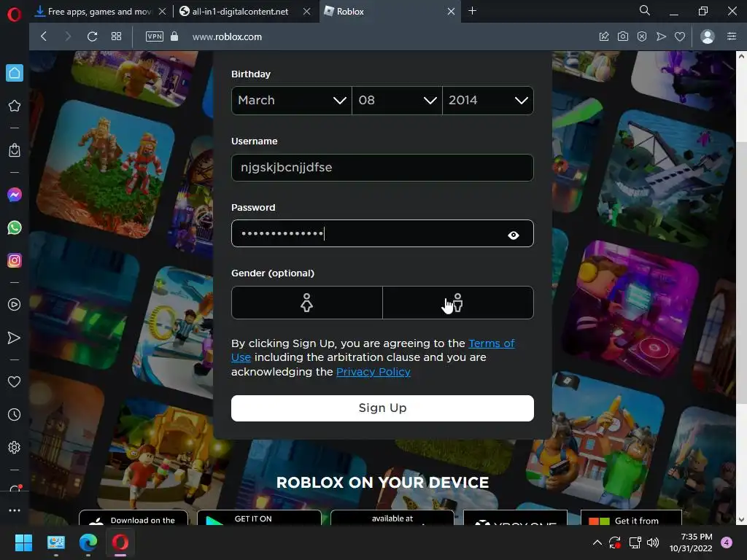Go back to previous page
The width and height of the screenshot is (747, 560).
click(44, 36)
